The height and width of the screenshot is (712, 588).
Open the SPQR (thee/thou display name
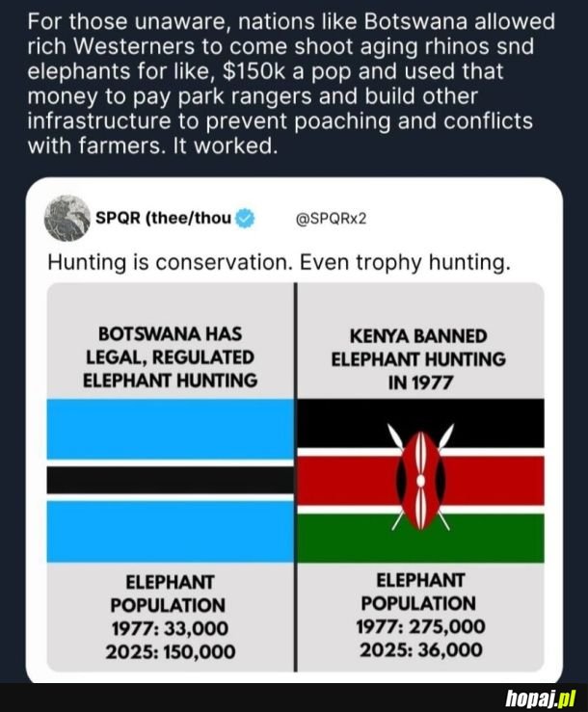tap(164, 219)
